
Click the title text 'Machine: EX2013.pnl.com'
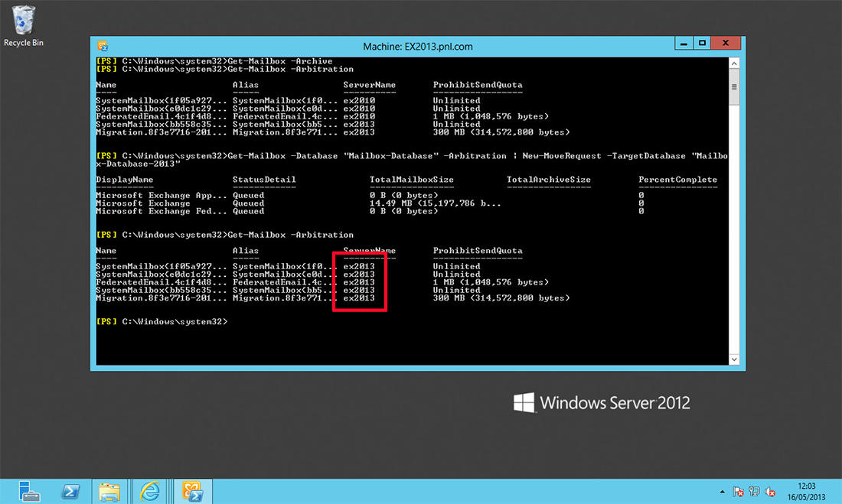[x=418, y=47]
